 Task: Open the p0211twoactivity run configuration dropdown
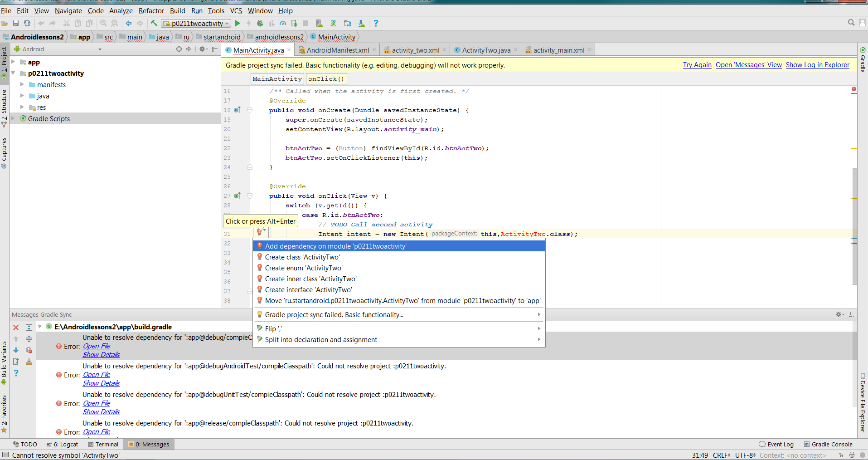tap(196, 23)
